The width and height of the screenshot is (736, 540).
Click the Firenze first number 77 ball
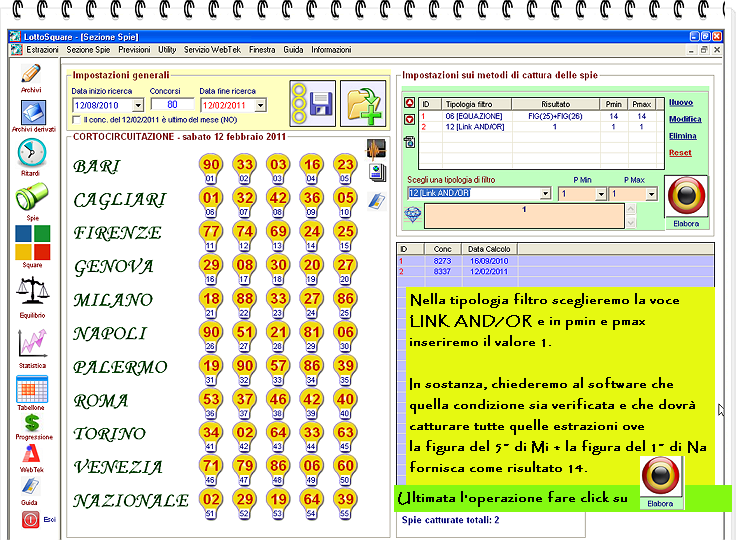[x=211, y=231]
